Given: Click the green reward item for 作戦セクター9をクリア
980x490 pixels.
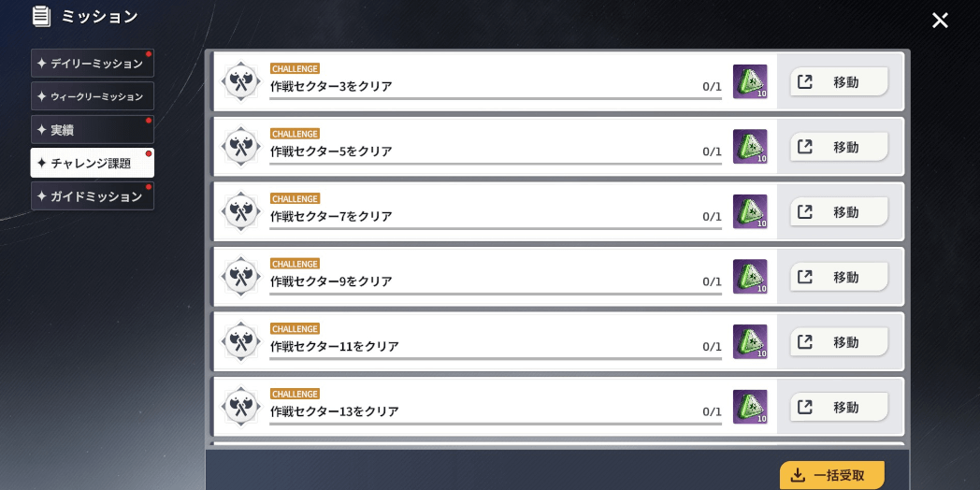Looking at the screenshot, I should (x=750, y=277).
